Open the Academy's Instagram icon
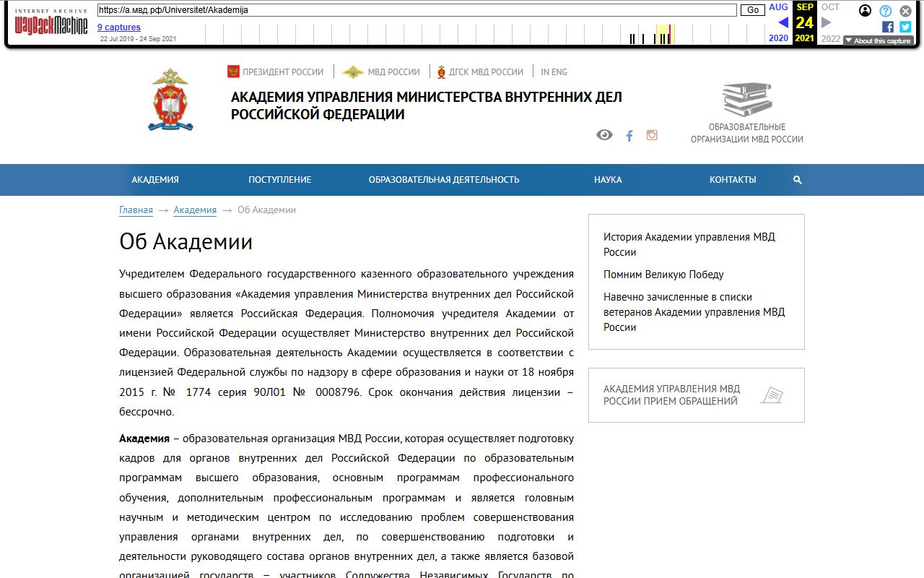The height and width of the screenshot is (578, 924). tap(652, 135)
